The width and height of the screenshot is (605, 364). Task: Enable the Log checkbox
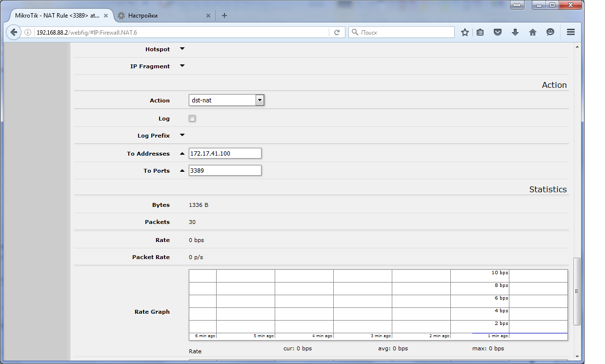tap(192, 119)
